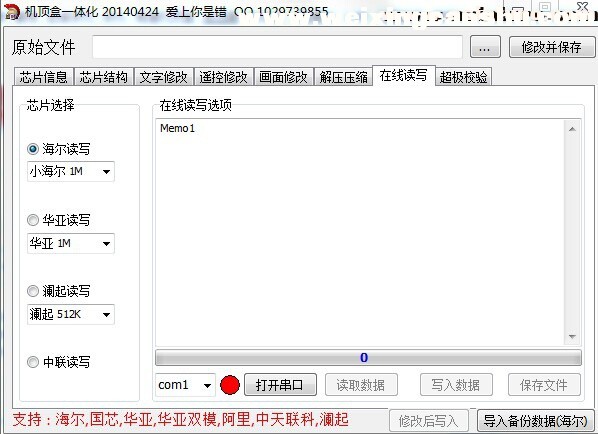
Task: Click the 打开串口 button
Action: (x=280, y=385)
